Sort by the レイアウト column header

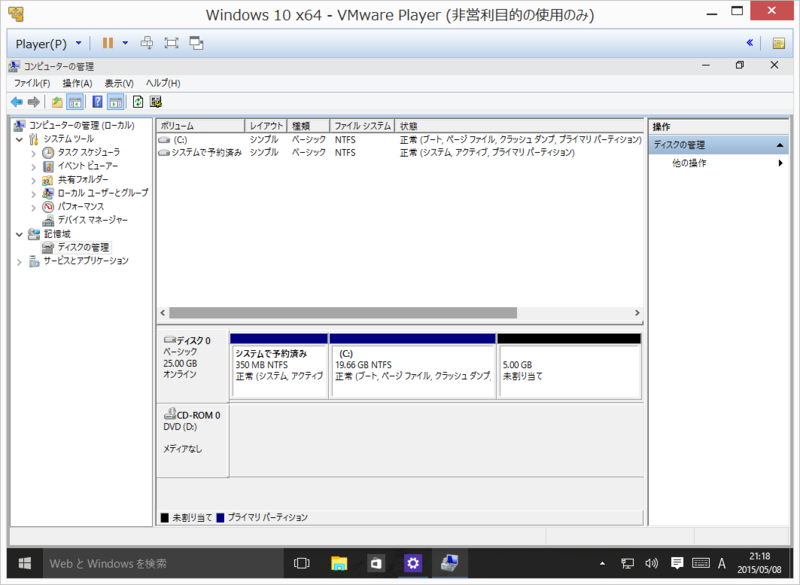point(266,126)
